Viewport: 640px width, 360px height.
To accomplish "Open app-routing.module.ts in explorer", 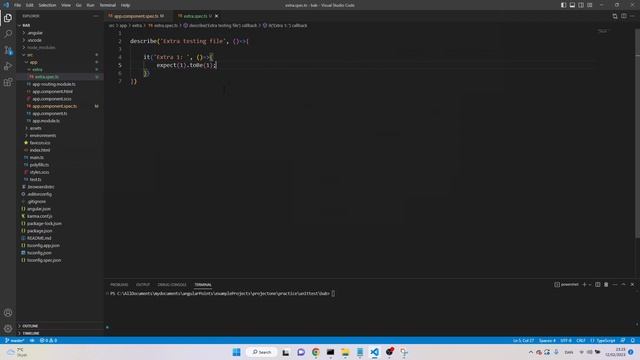I will click(54, 84).
